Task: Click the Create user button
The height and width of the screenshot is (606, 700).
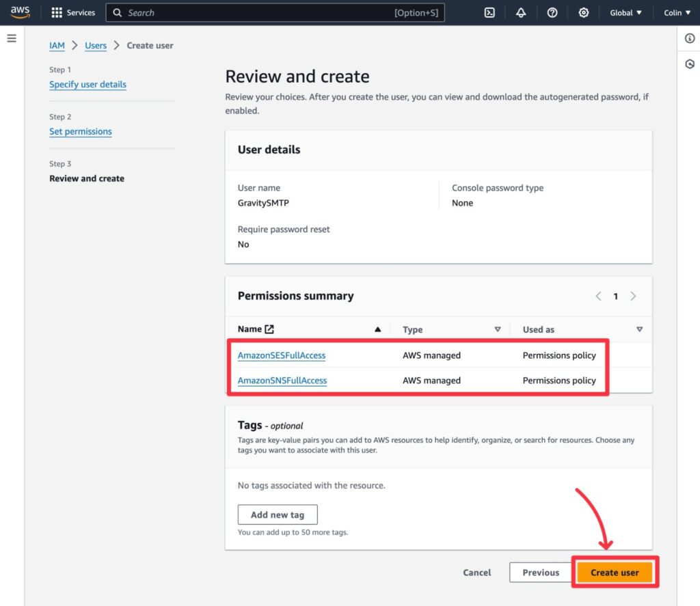Action: tap(615, 573)
